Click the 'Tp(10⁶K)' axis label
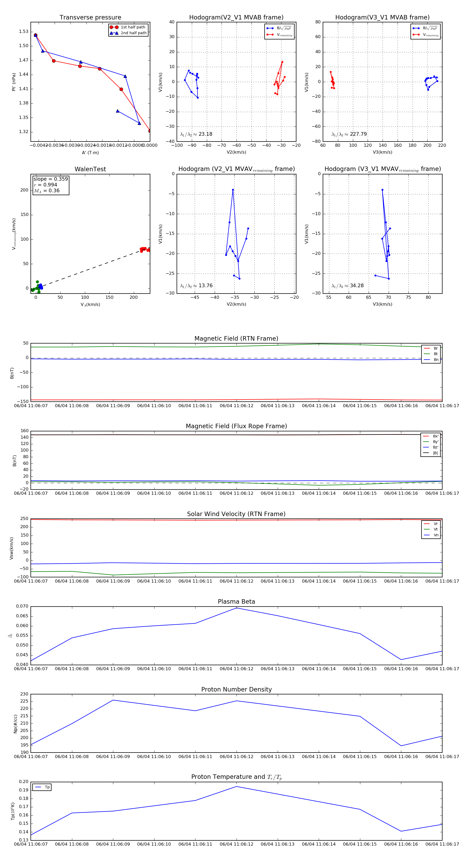This screenshot has height=868, width=473. [x=13, y=811]
